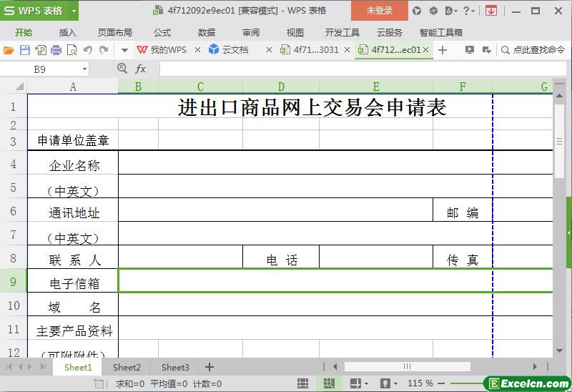Toggle page break preview view button
Screen dimensions: 572x392
pyautogui.click(x=328, y=383)
